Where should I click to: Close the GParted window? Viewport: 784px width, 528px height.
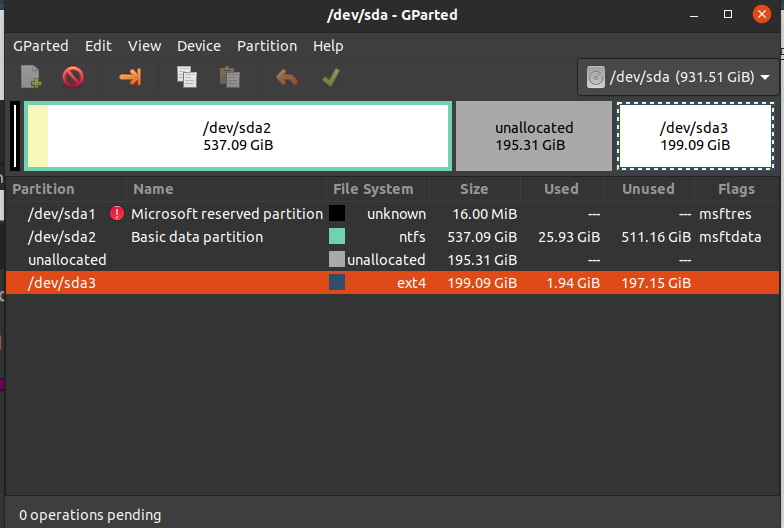coord(762,14)
